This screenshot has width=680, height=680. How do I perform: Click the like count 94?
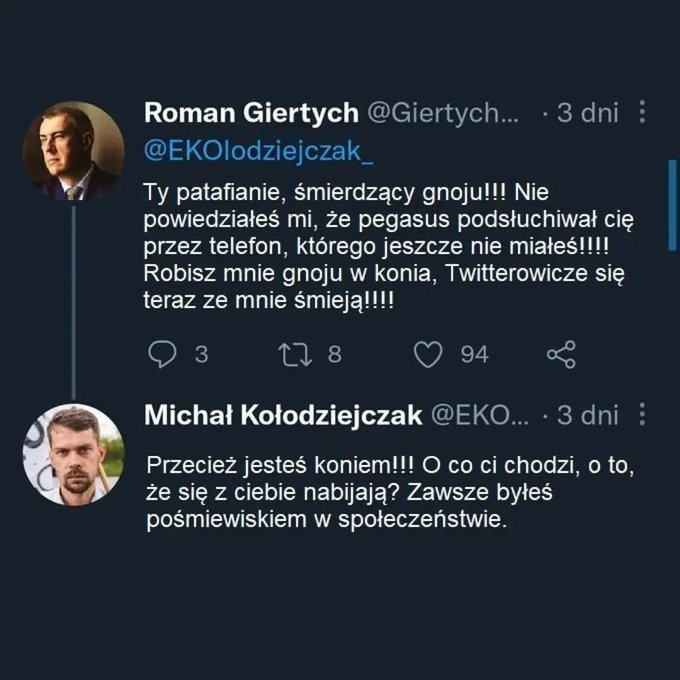[474, 354]
